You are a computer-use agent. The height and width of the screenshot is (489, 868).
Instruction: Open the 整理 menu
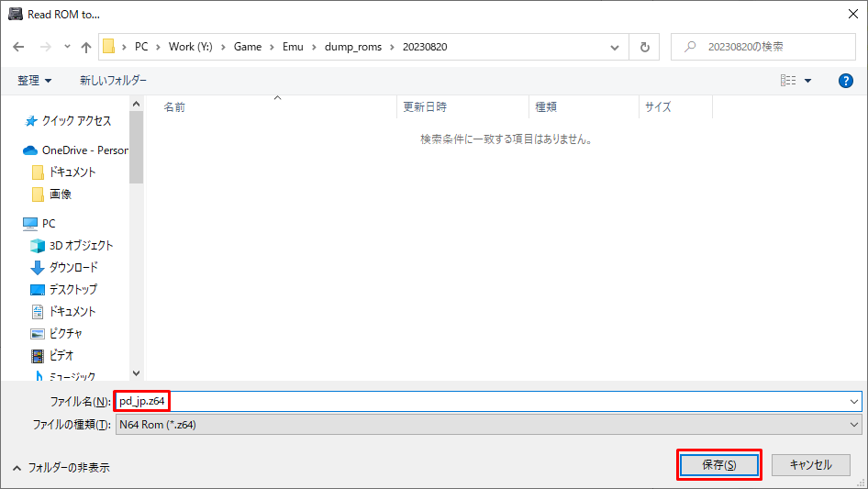click(x=35, y=81)
